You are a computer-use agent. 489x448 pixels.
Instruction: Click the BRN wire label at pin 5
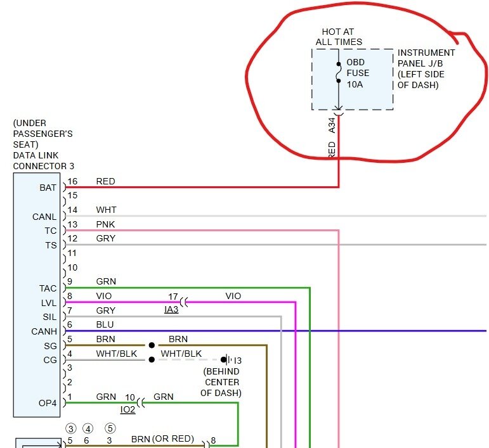pyautogui.click(x=106, y=339)
